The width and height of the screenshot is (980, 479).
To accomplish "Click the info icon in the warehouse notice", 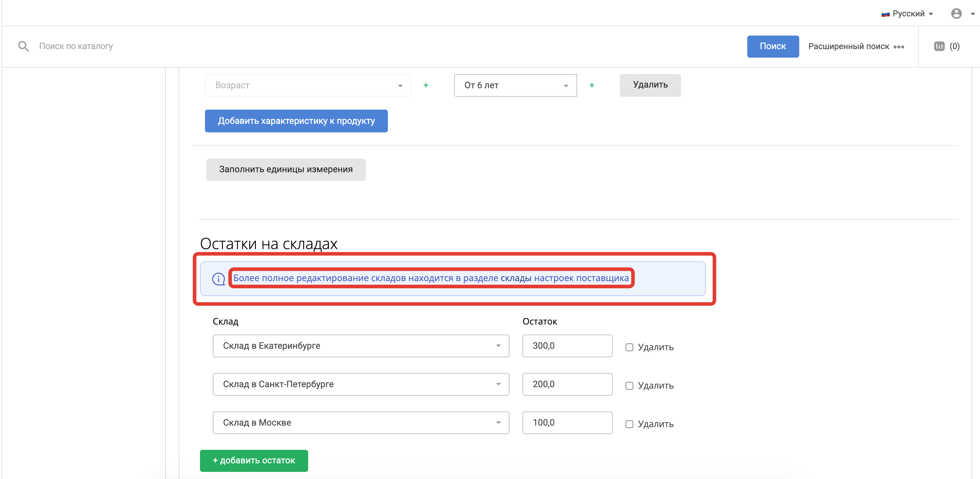I will click(x=218, y=279).
